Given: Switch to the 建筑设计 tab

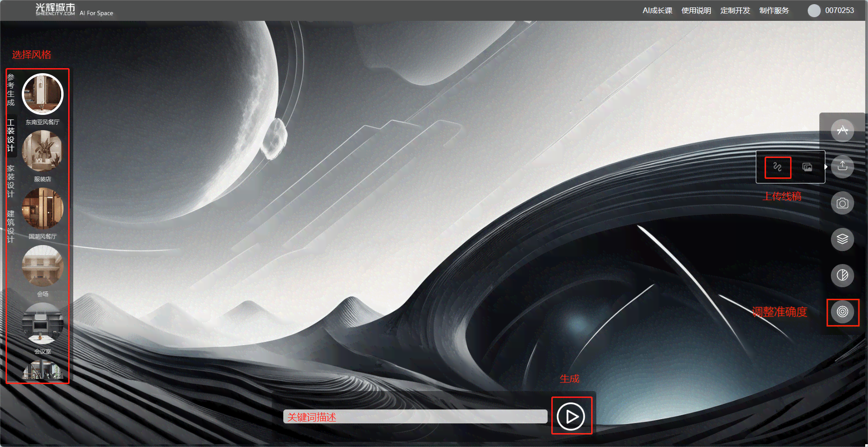Looking at the screenshot, I should 11,227.
